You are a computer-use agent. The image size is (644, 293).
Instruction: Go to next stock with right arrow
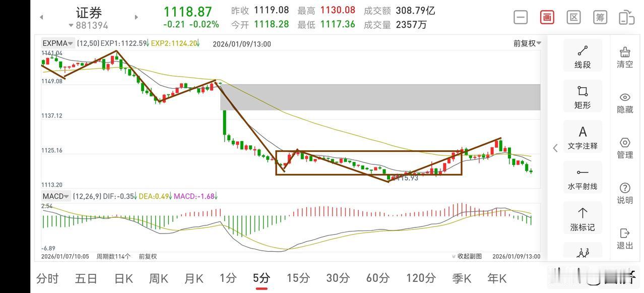(136, 17)
